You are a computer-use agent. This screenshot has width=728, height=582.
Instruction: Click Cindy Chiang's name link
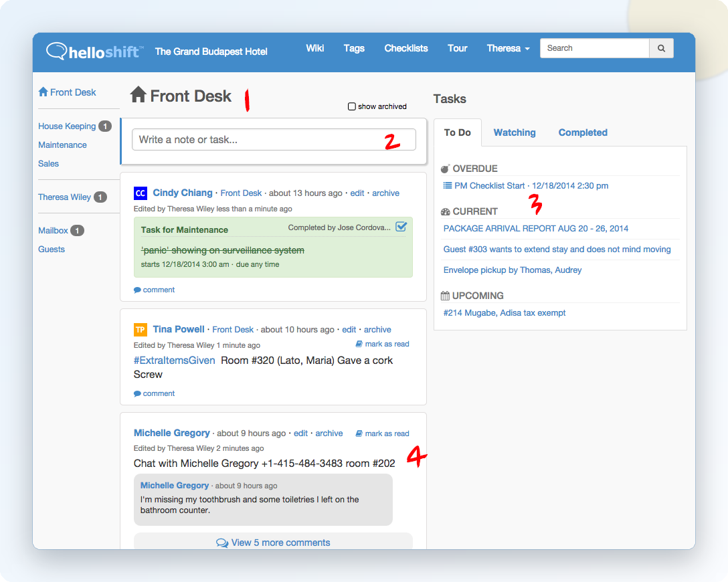point(183,193)
